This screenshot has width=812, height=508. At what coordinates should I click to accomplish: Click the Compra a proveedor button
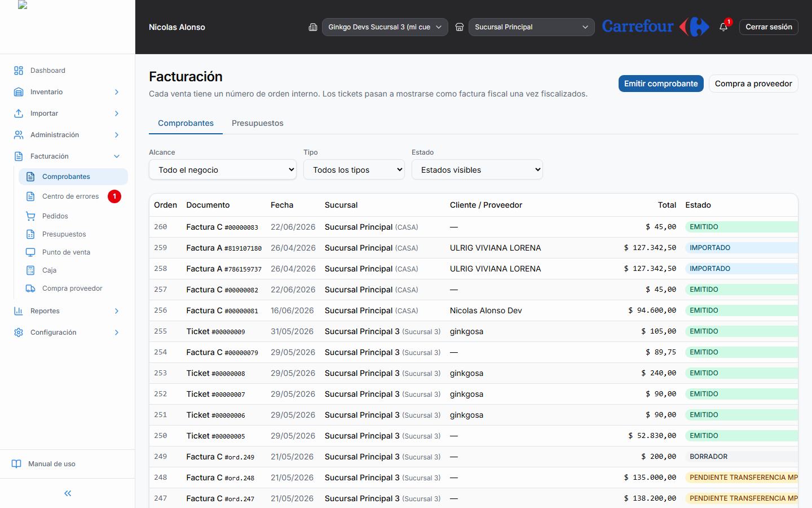pos(753,84)
